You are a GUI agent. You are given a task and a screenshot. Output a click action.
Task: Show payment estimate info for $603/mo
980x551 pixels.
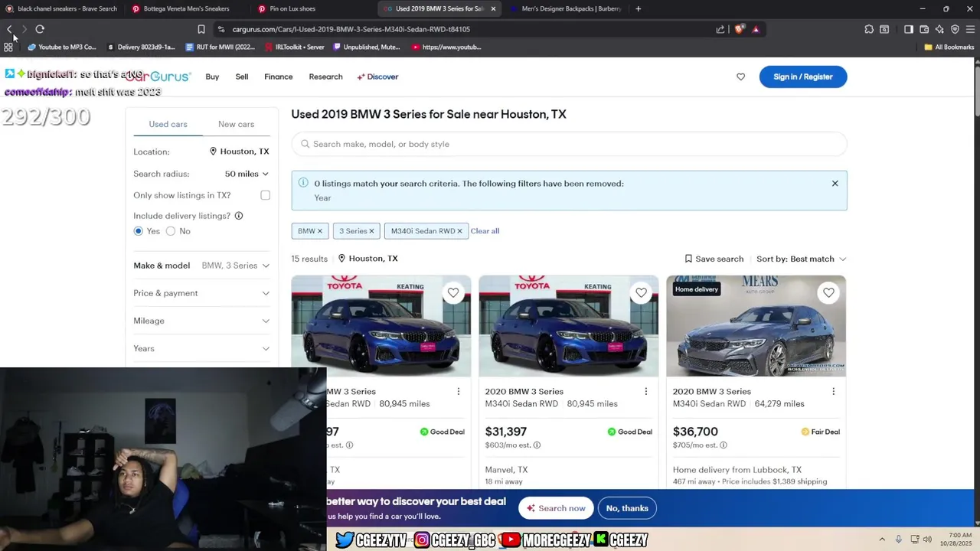click(x=537, y=445)
